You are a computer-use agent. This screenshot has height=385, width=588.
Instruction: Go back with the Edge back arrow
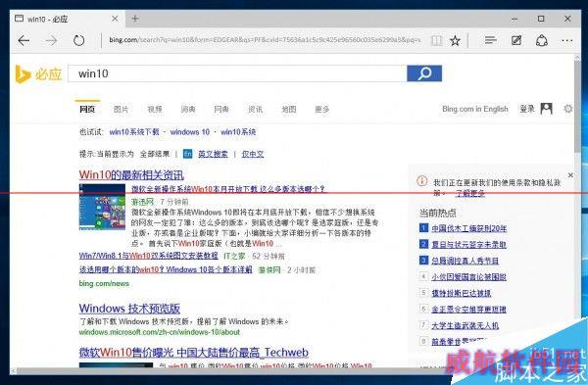pyautogui.click(x=24, y=40)
